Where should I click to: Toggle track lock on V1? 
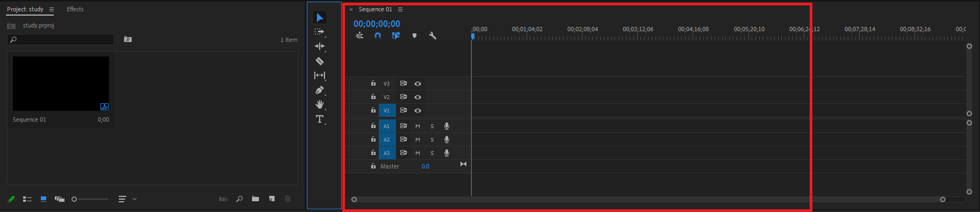coord(373,110)
